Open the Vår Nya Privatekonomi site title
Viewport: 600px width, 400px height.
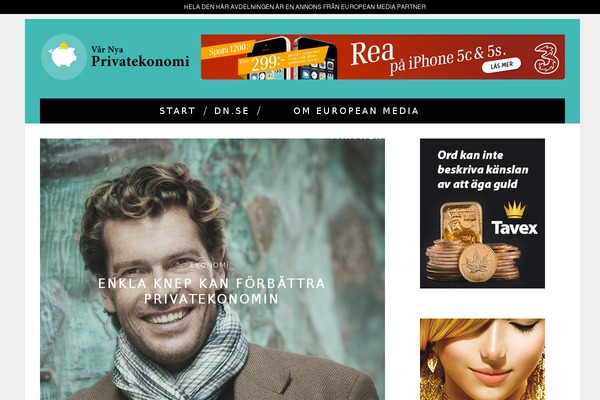(x=140, y=57)
